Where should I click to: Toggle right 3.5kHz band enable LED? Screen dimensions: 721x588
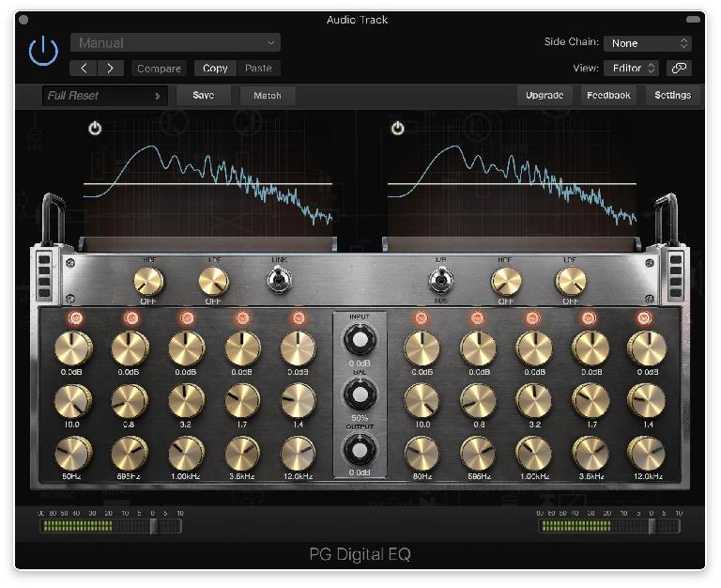pyautogui.click(x=589, y=317)
